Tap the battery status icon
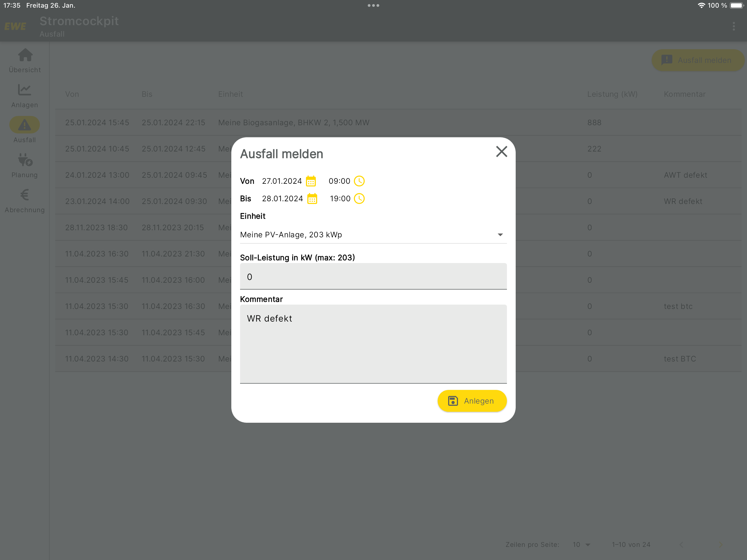This screenshot has width=747, height=560. point(737,5)
